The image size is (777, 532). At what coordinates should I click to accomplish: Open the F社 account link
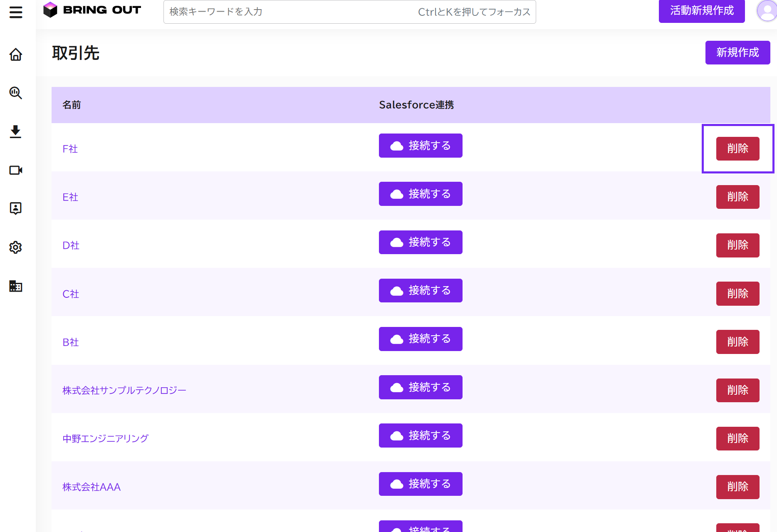pyautogui.click(x=70, y=149)
